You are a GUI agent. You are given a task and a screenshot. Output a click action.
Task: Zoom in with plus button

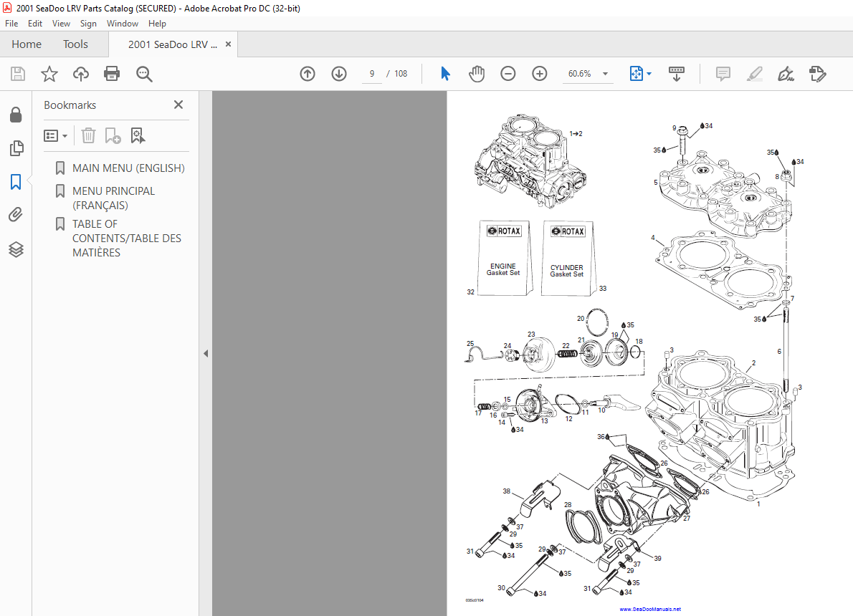[x=540, y=73]
